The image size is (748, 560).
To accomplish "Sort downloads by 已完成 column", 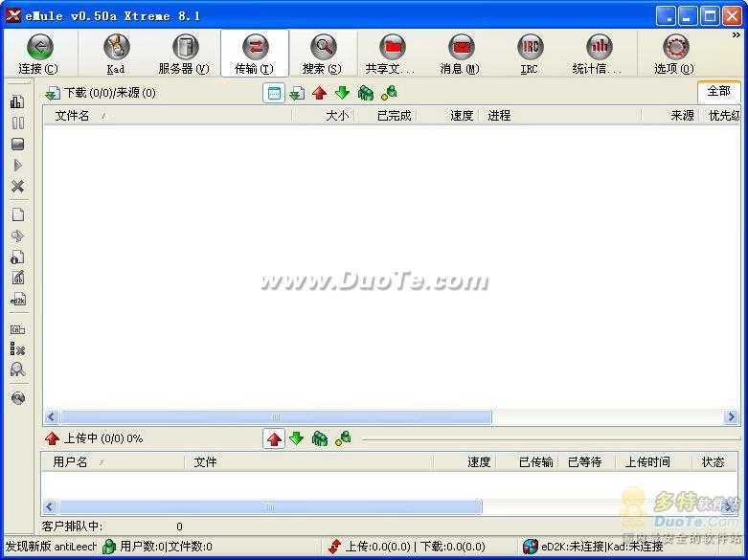I will 385,116.
